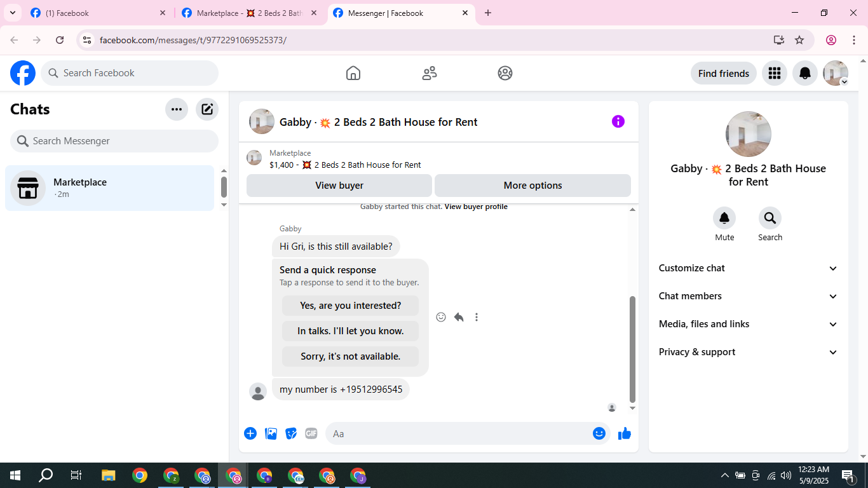Click the Find friends button
This screenshot has width=868, height=488.
coord(724,73)
